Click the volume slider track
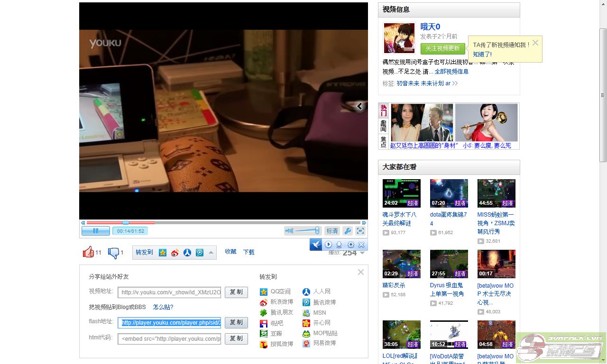The image size is (607, 364). pyautogui.click(x=308, y=231)
